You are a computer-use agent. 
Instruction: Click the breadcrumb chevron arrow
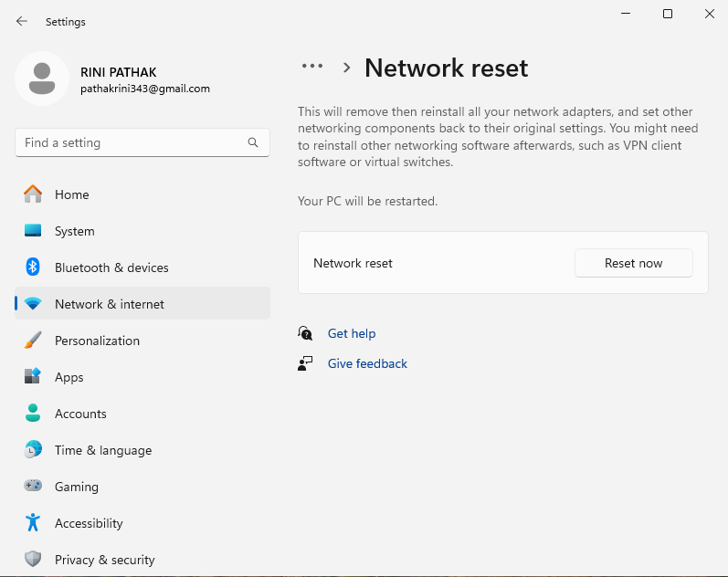tap(347, 68)
